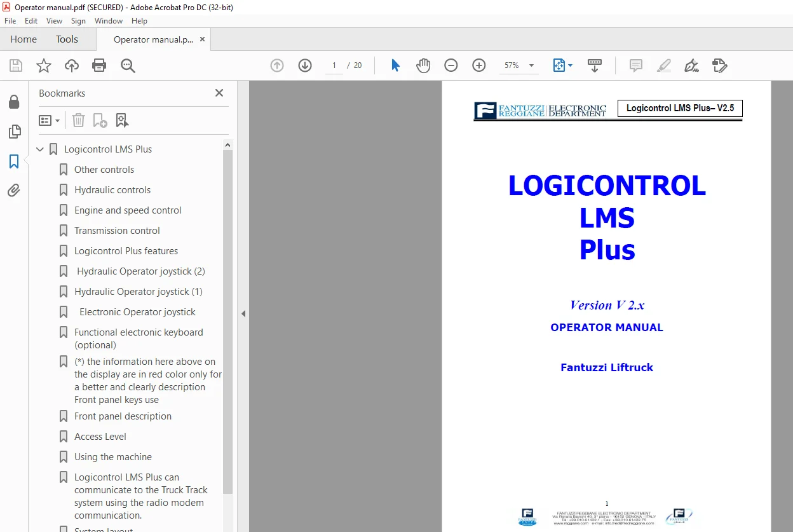Jump to Transmission control bookmark
Image resolution: width=793 pixels, height=532 pixels.
click(117, 231)
